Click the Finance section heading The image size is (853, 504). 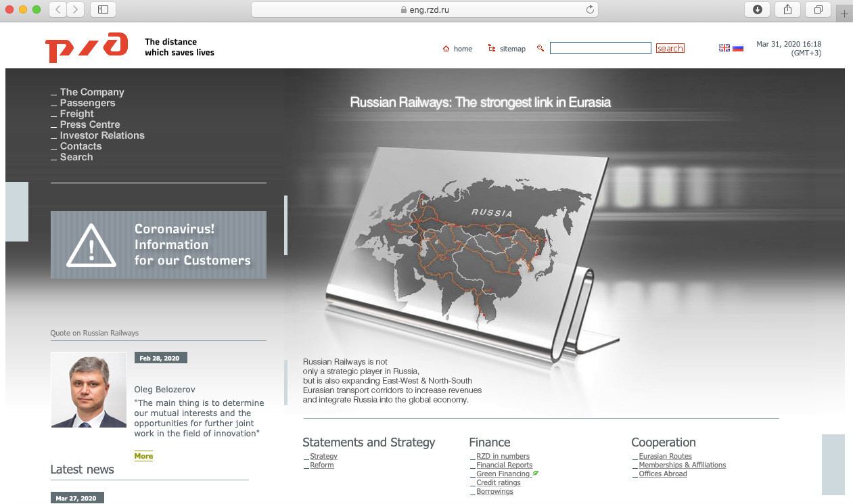tap(489, 442)
